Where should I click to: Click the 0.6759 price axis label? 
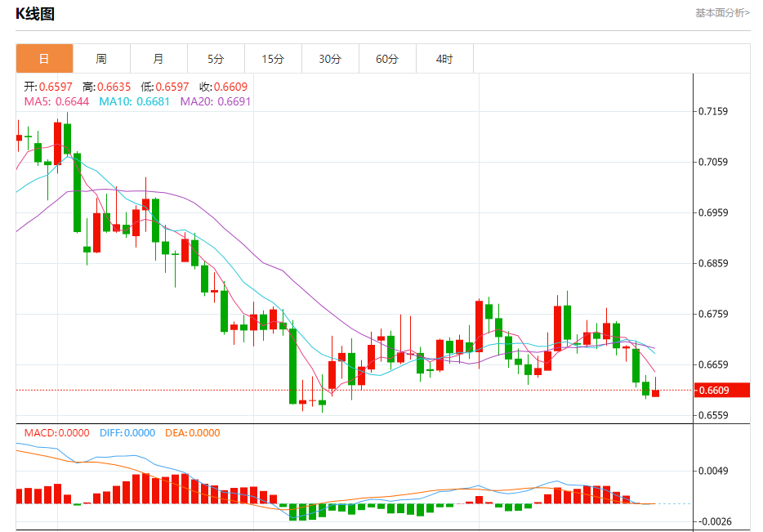[713, 314]
